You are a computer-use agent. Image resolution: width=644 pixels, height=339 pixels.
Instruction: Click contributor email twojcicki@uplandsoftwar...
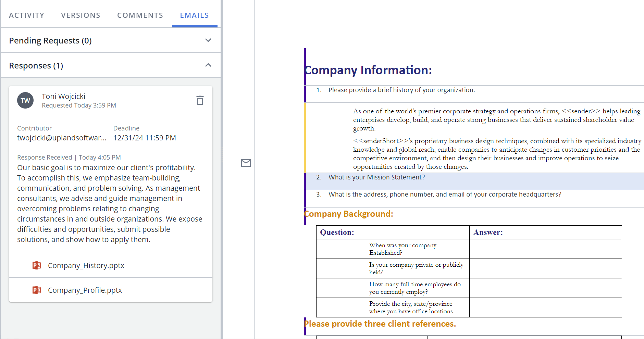coord(62,138)
